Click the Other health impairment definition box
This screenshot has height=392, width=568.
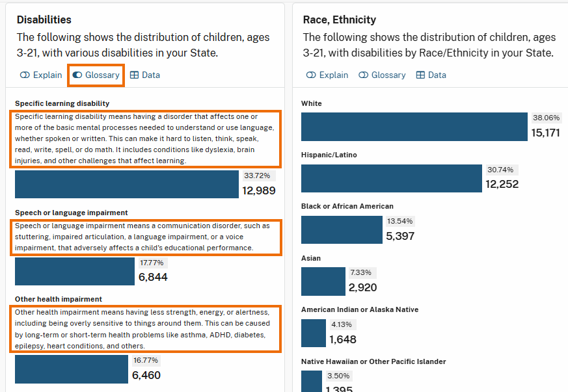(146, 328)
